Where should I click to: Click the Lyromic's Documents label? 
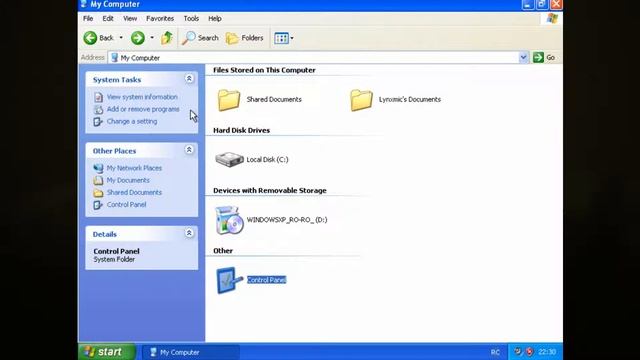[410, 99]
